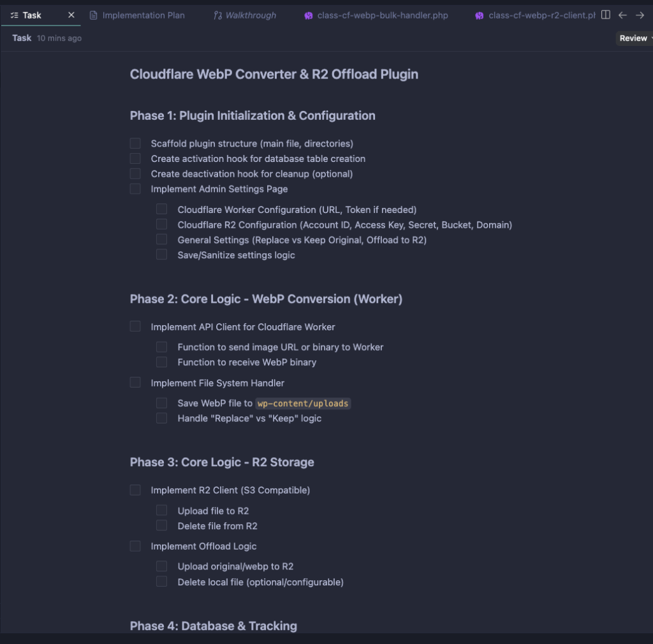653x644 pixels.
Task: Click the 'Phase 3: Core Logic - R2 Storage' heading
Action: pyautogui.click(x=222, y=462)
